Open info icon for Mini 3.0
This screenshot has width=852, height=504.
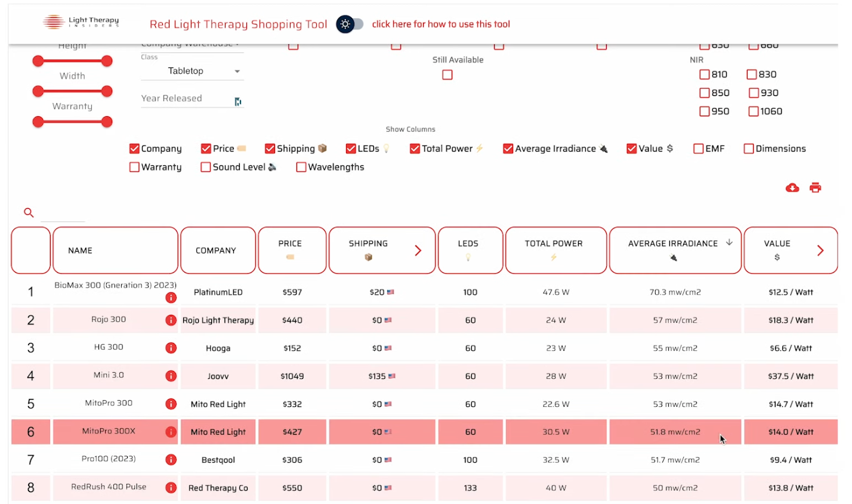point(171,376)
